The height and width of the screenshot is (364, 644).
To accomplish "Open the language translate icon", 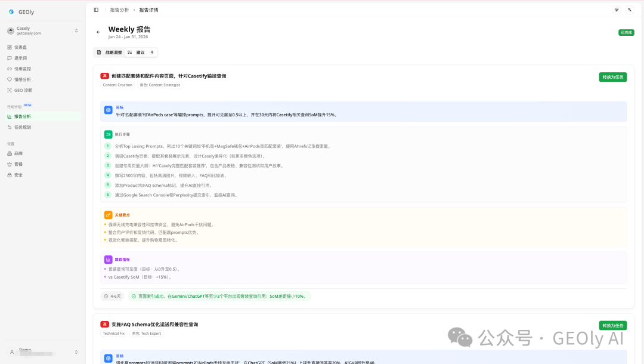I will (630, 10).
